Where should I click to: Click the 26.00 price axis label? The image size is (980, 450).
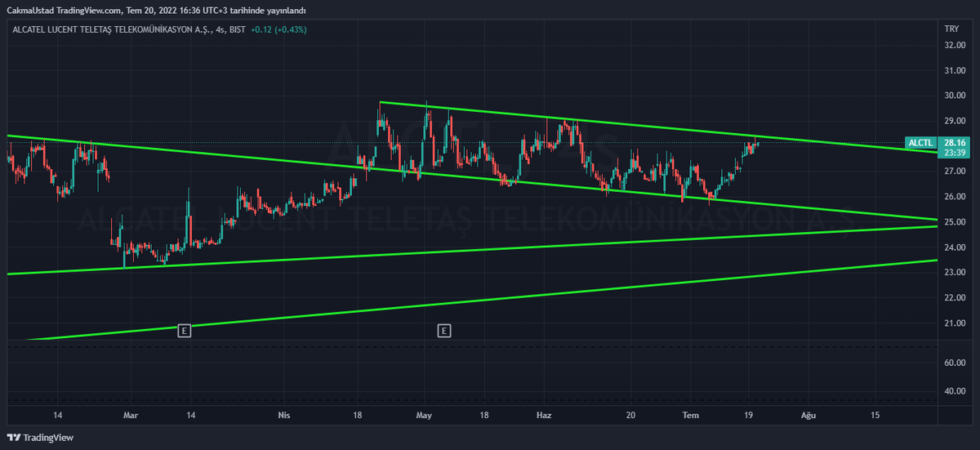954,197
